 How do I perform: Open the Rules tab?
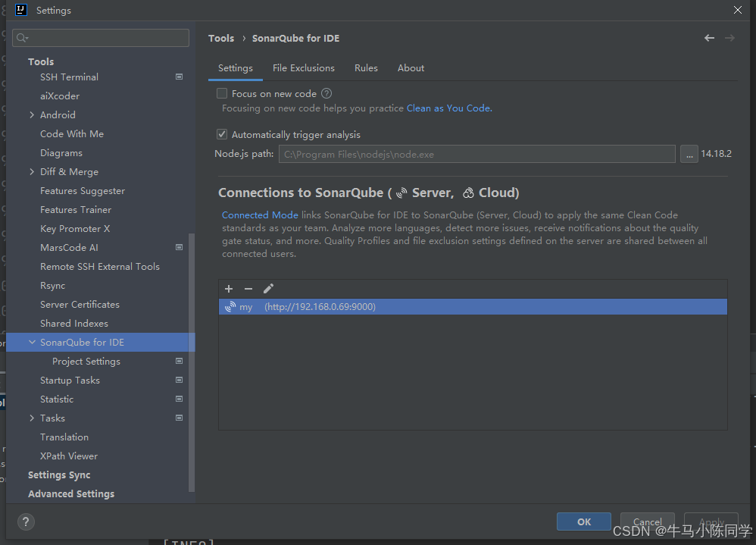366,68
